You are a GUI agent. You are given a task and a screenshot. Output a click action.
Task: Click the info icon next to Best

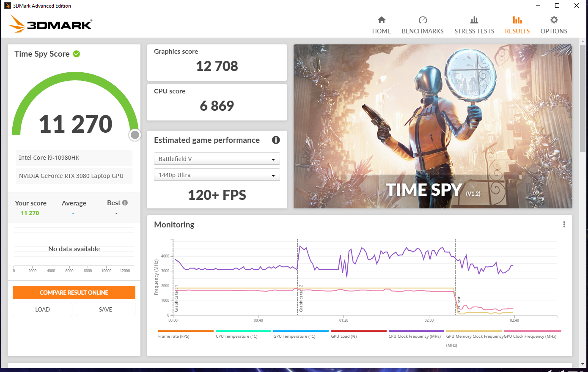[125, 203]
